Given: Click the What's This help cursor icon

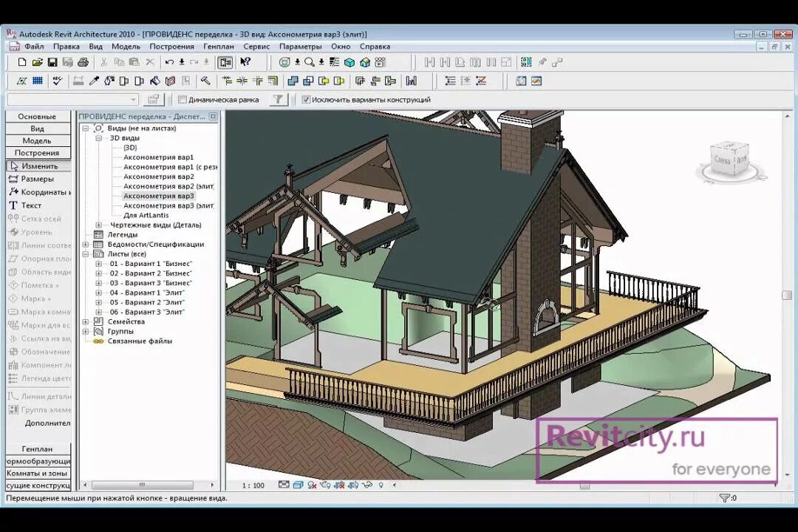Looking at the screenshot, I should tap(245, 62).
